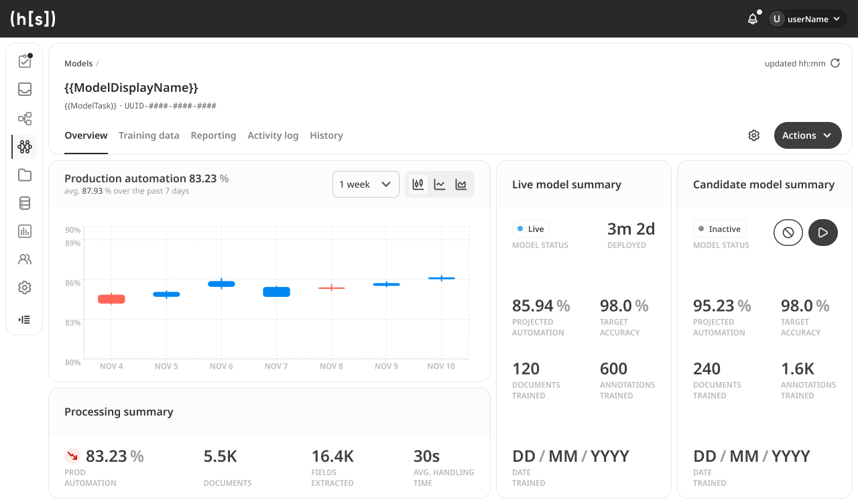Screen dimensions: 858x504
Task: Open the Activity log tab
Action: coord(273,135)
